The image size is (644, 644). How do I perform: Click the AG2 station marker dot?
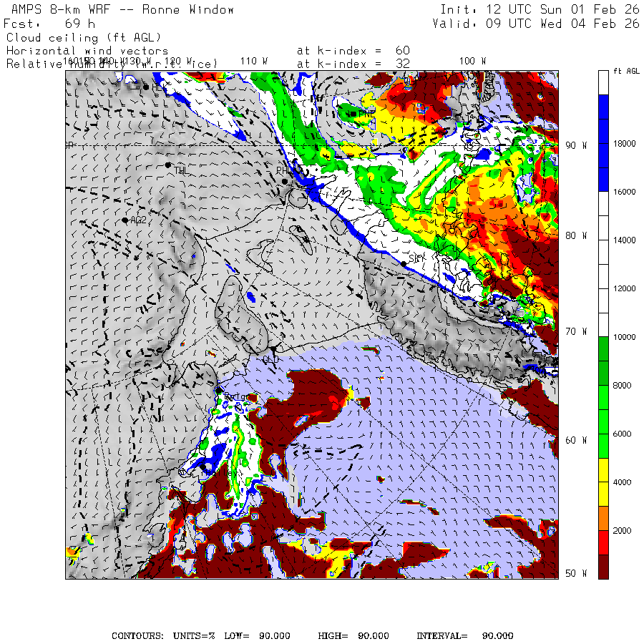pos(125,220)
